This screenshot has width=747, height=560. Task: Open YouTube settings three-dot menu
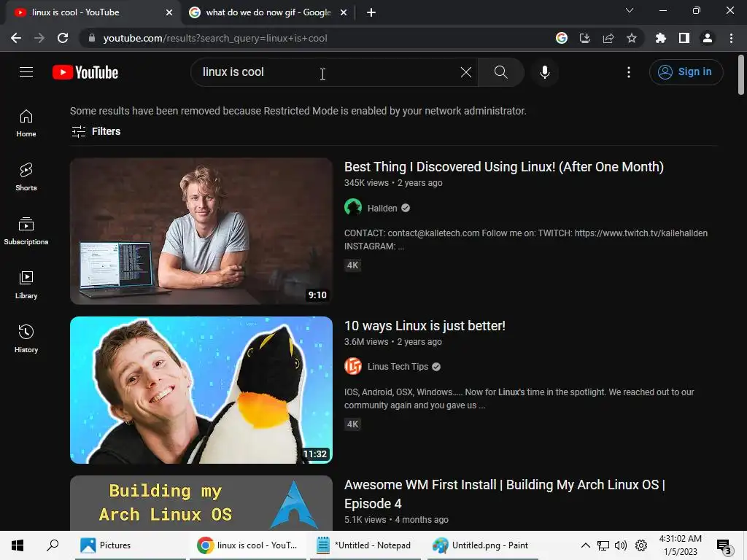(x=628, y=72)
